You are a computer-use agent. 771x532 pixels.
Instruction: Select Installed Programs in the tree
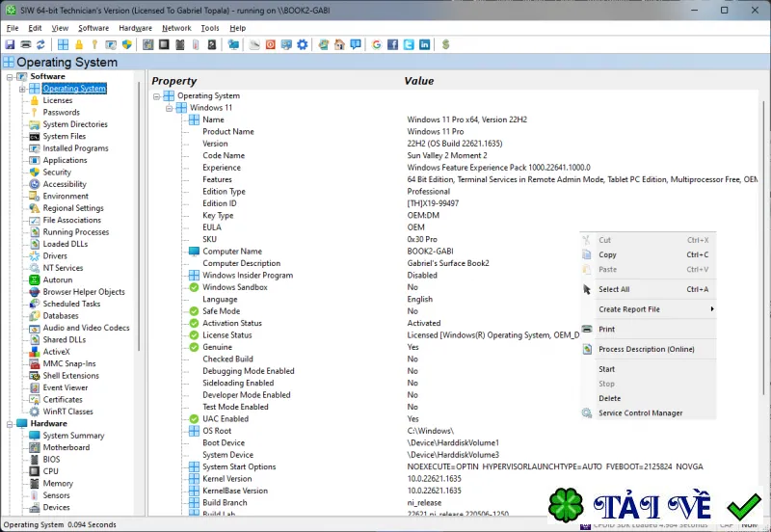point(75,148)
